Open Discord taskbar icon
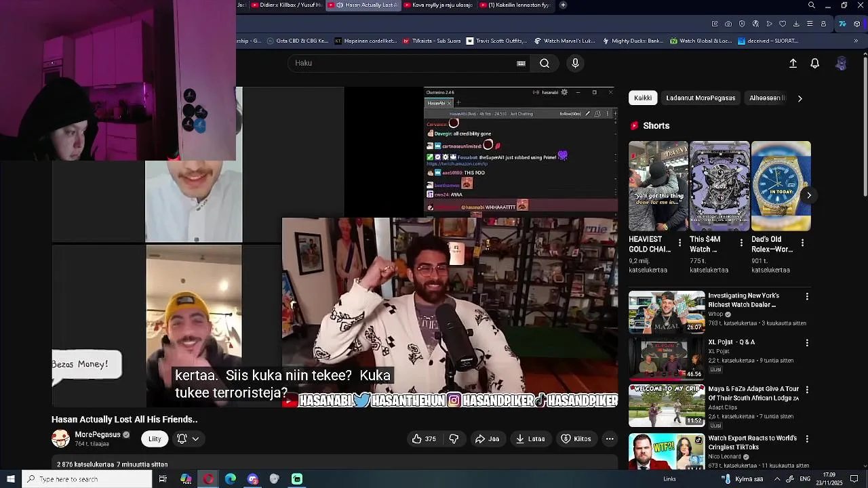The width and height of the screenshot is (868, 488). coord(253,479)
